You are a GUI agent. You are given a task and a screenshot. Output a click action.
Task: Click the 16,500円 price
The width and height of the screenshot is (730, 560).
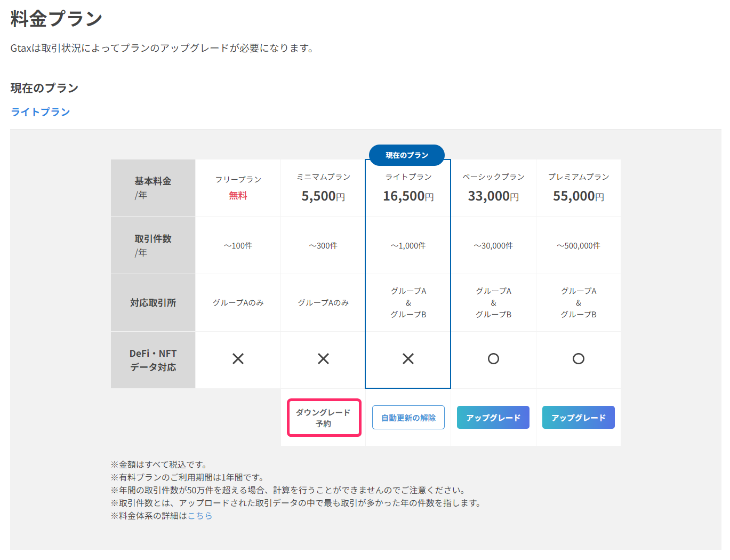click(x=408, y=196)
